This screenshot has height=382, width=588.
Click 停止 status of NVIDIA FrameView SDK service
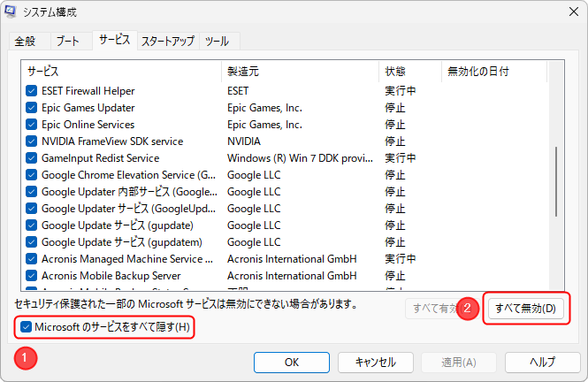click(x=395, y=141)
